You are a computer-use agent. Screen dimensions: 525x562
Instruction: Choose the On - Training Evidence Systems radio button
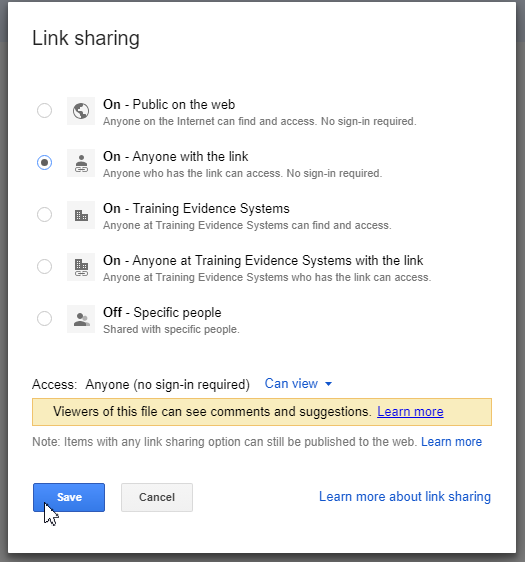point(44,214)
